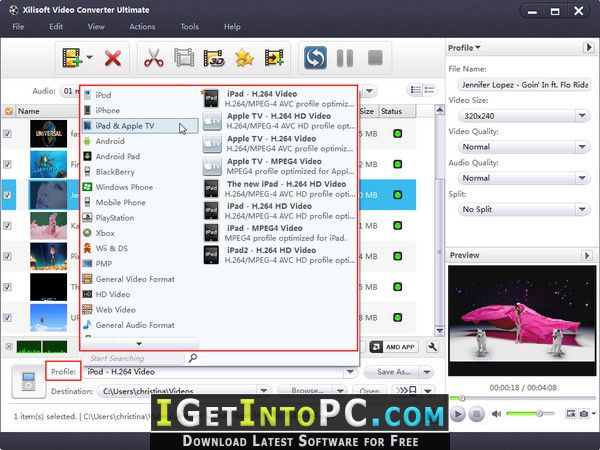The width and height of the screenshot is (600, 450).
Task: Collapse the Preview panel with arrow button
Action: click(587, 255)
